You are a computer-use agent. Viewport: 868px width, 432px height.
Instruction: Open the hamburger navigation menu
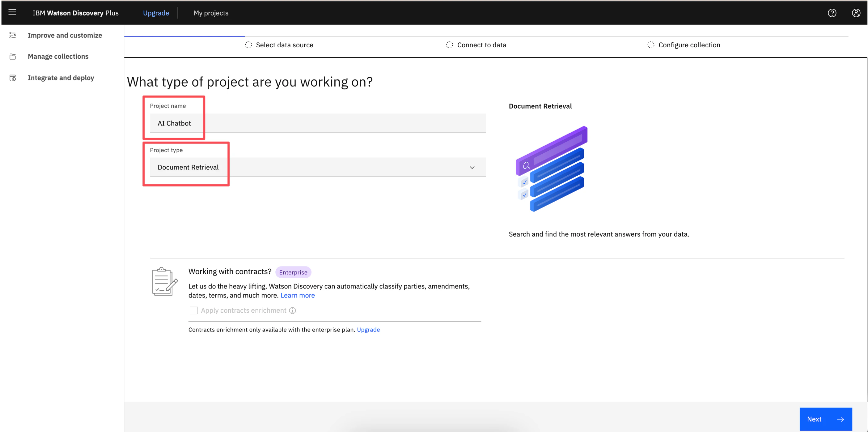coord(12,12)
